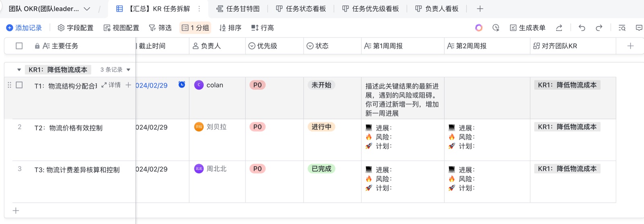Image resolution: width=644 pixels, height=224 pixels.
Task: Click the search records icon
Action: point(622,28)
